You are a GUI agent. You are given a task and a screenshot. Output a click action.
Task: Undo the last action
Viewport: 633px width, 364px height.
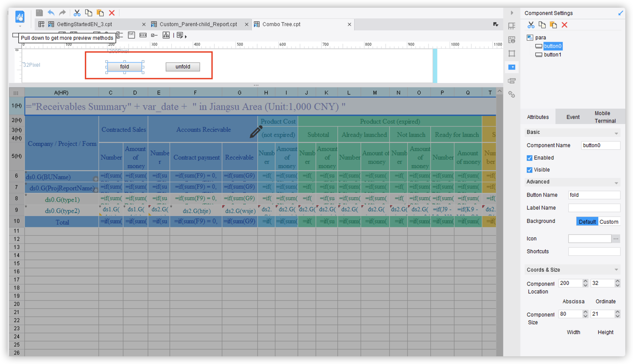(51, 13)
